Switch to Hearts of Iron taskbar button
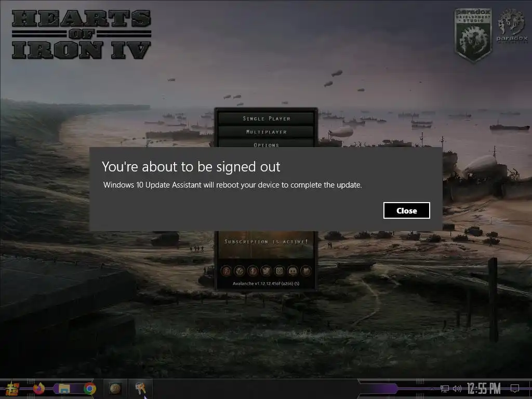Viewport: 532px width, 399px height. pyautogui.click(x=115, y=389)
